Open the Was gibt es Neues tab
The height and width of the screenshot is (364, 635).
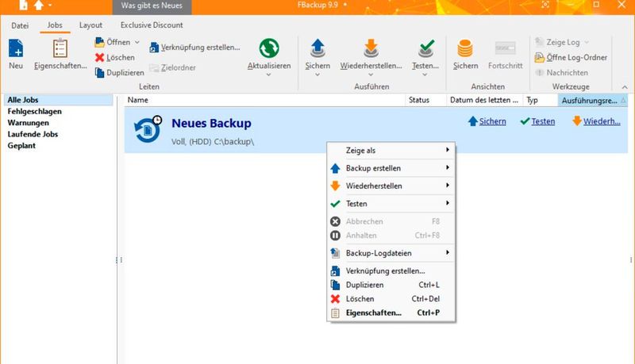tap(152, 6)
